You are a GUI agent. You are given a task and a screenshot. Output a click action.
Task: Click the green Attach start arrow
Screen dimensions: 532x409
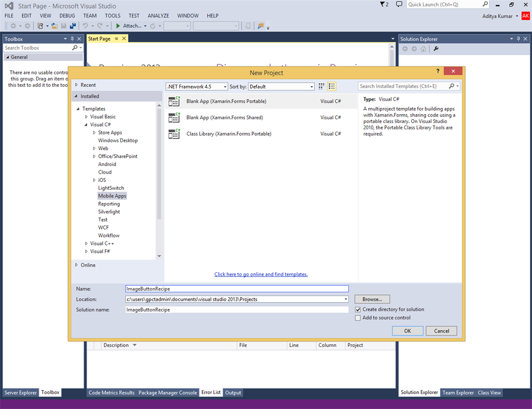coord(118,26)
